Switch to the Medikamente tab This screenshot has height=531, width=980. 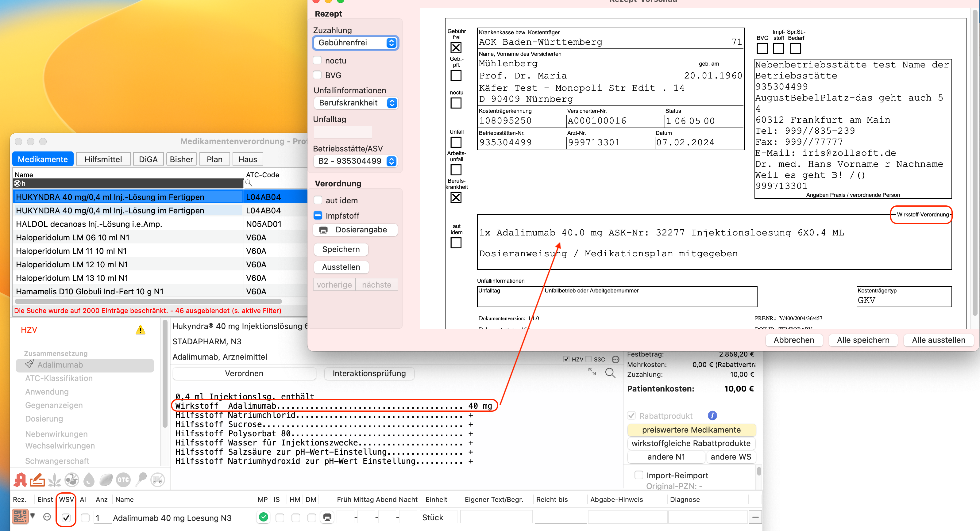[43, 159]
